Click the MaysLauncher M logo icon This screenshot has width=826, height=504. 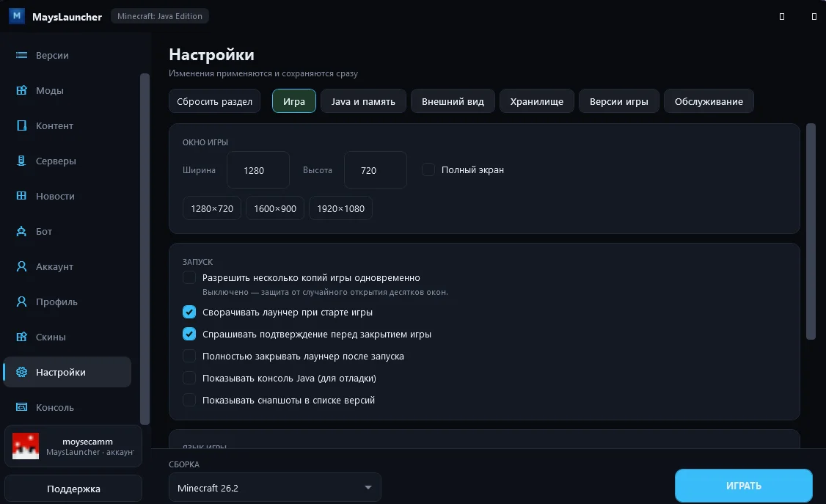(x=17, y=16)
